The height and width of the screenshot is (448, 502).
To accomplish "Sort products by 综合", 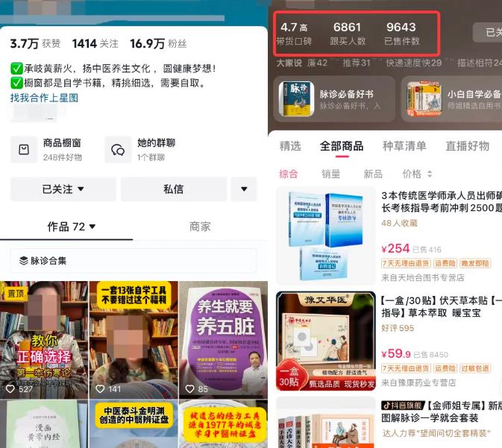I will (x=289, y=174).
